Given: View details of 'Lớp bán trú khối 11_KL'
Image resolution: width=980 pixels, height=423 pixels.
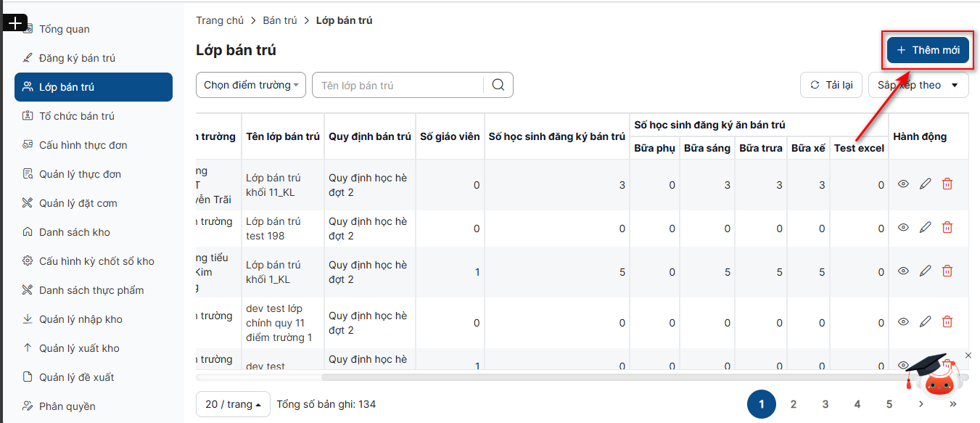Looking at the screenshot, I should (903, 184).
